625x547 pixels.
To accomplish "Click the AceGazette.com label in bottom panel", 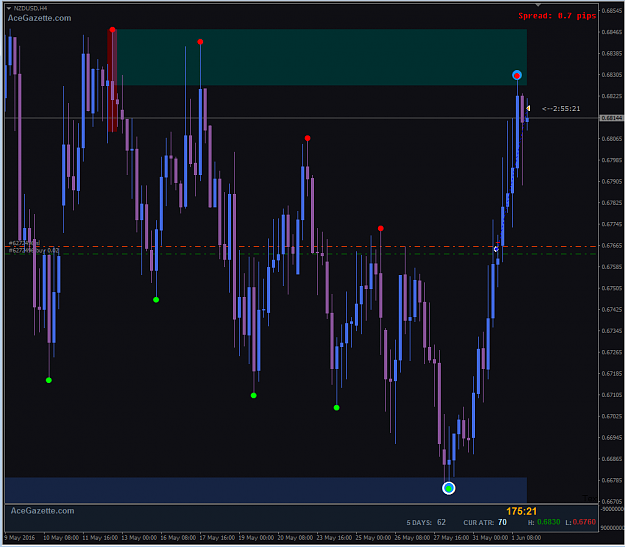I will (x=42, y=511).
